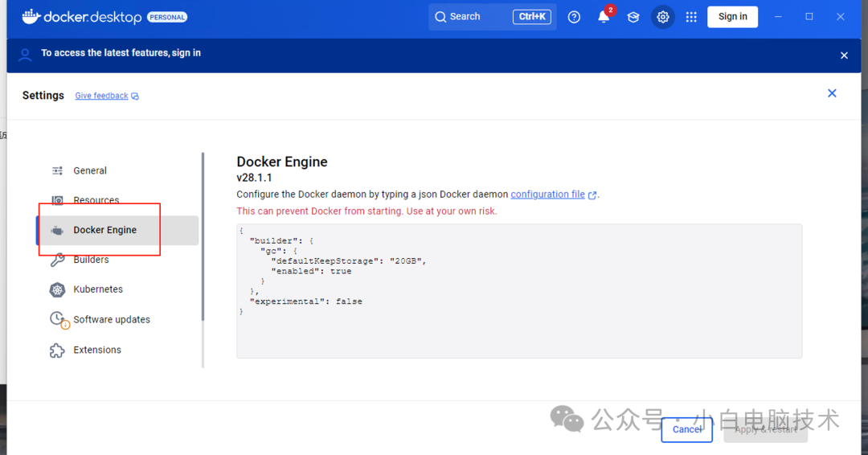868x455 pixels.
Task: Click the General sliders icon
Action: pyautogui.click(x=58, y=170)
